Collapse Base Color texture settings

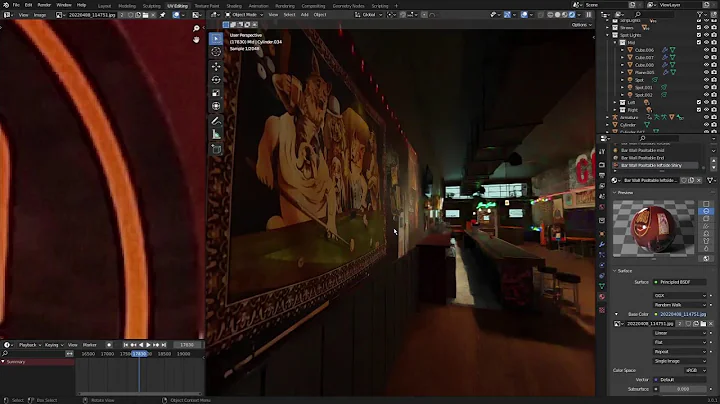616,314
